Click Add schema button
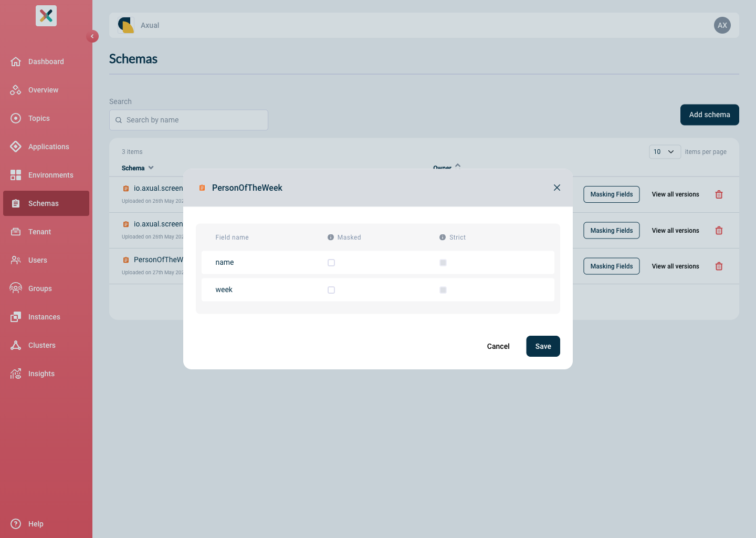Image resolution: width=756 pixels, height=538 pixels. pyautogui.click(x=710, y=115)
